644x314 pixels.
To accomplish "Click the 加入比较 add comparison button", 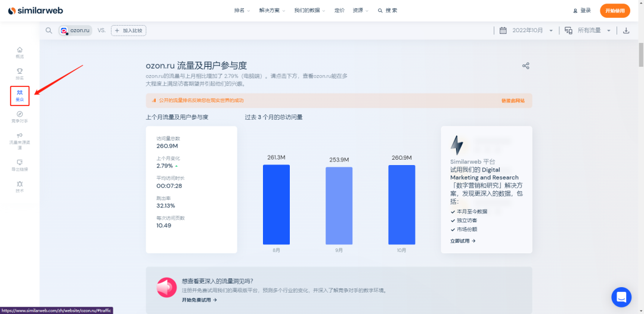I will click(x=129, y=30).
